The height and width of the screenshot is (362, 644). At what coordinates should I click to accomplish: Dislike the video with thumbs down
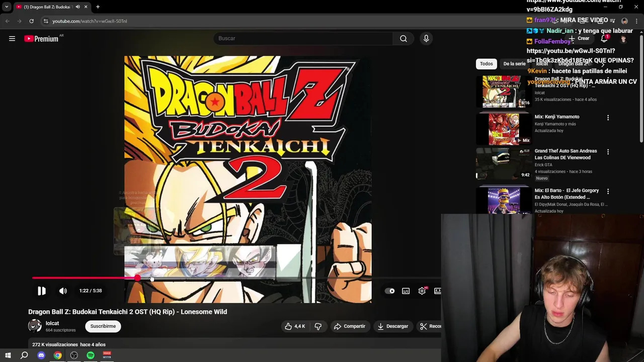point(318,326)
